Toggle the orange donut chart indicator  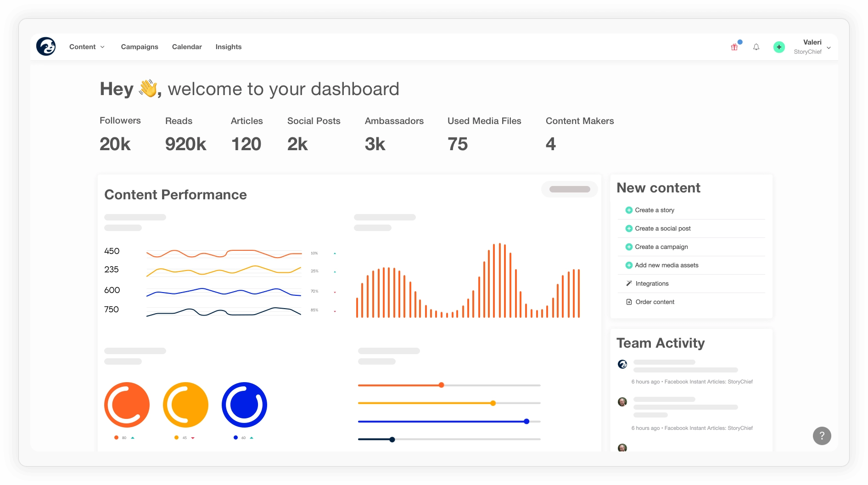pos(117,438)
